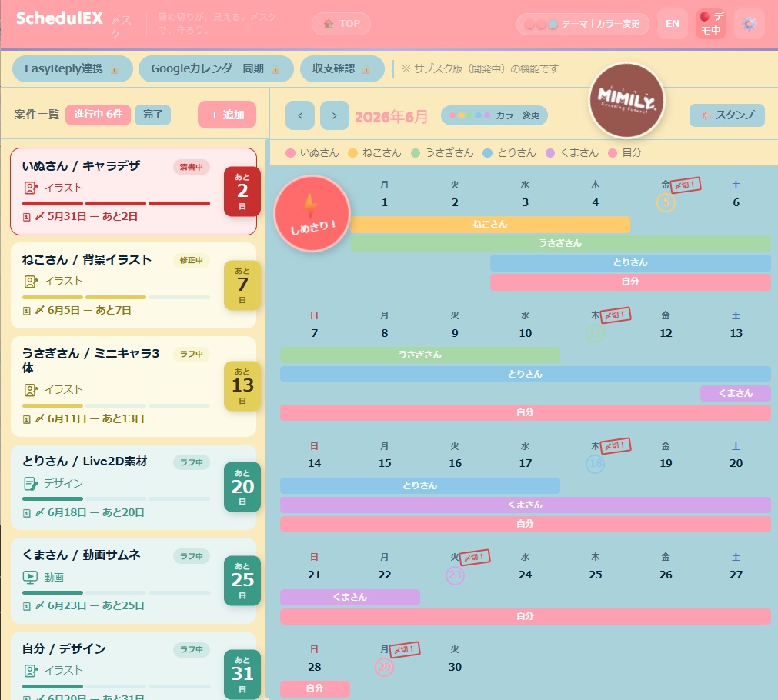Select June 5 deadline date

click(666, 202)
